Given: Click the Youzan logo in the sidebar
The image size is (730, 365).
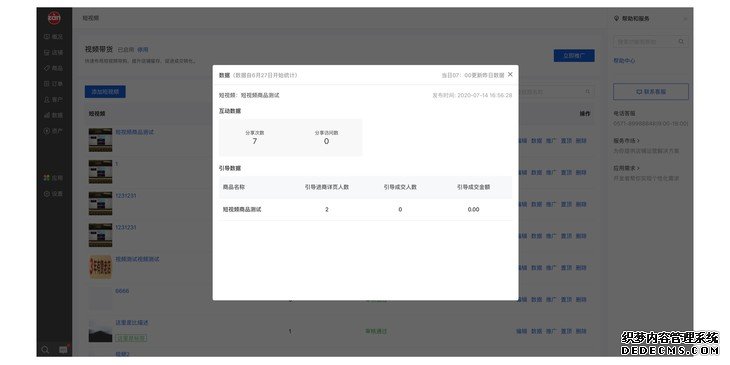Looking at the screenshot, I should click(54, 18).
